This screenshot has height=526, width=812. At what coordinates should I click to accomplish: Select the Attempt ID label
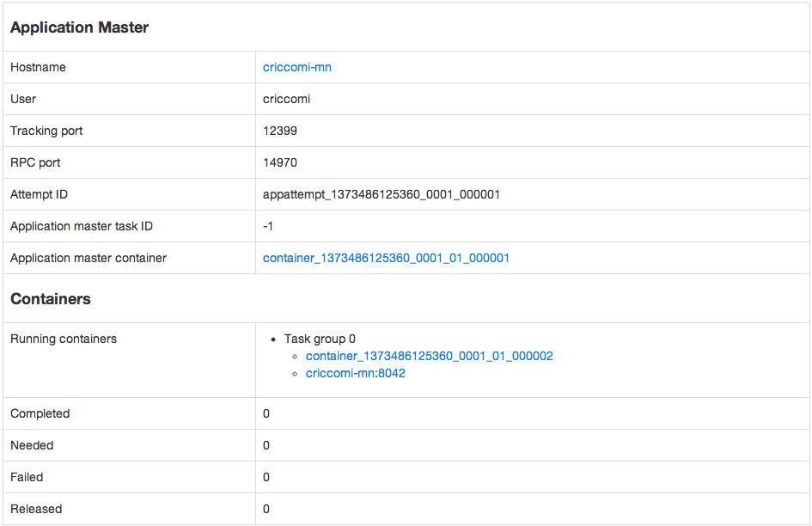(x=39, y=194)
